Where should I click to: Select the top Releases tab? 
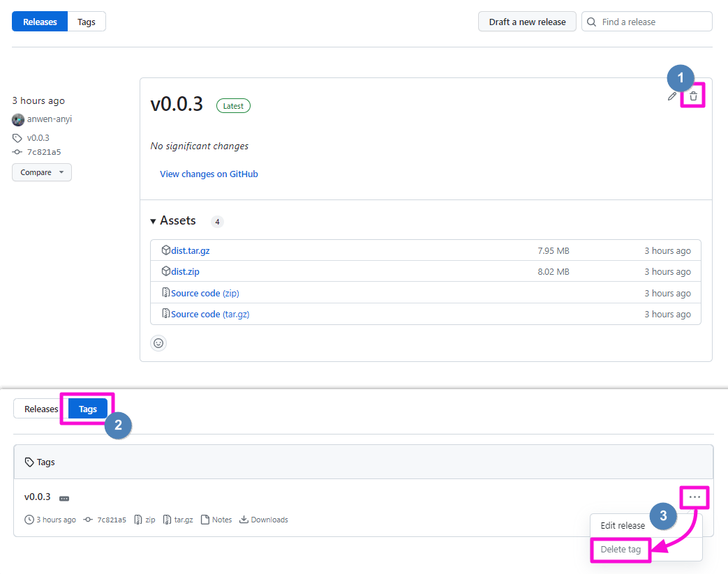coord(40,22)
